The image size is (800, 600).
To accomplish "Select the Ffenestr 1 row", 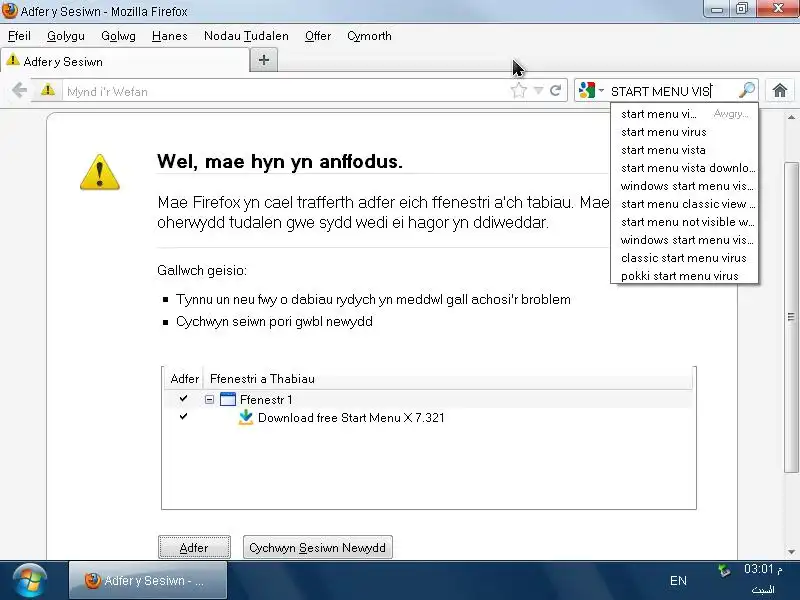I will click(429, 399).
